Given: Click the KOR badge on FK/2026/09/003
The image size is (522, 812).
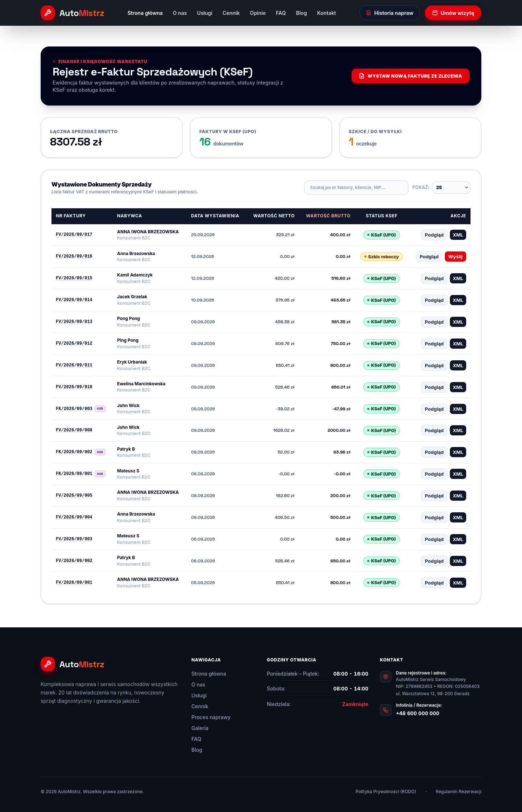Looking at the screenshot, I should tap(100, 409).
